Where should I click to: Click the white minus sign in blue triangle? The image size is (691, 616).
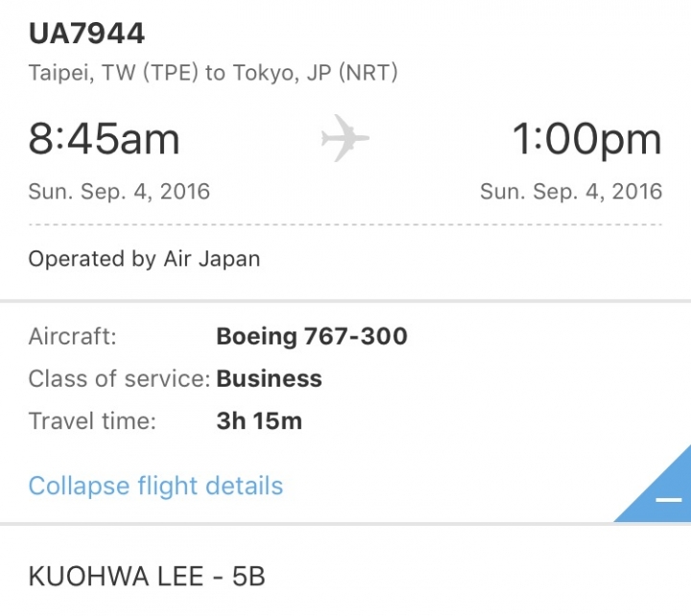click(x=669, y=500)
